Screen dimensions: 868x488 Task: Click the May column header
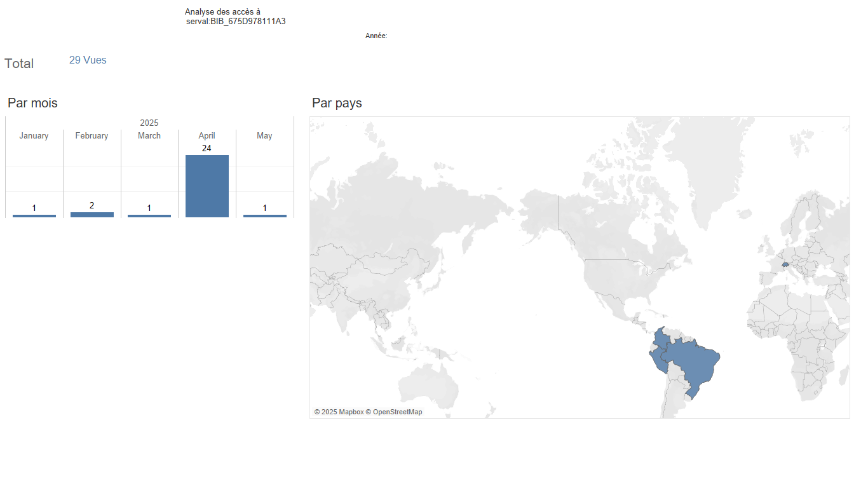point(264,135)
